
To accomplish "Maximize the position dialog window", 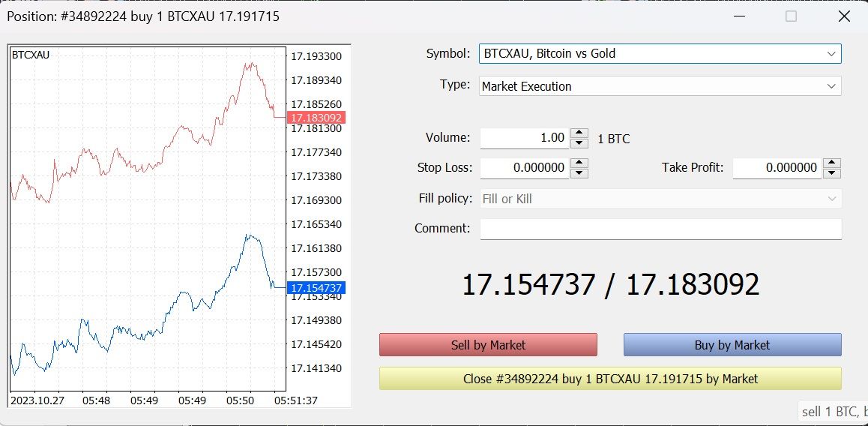I will pos(791,16).
